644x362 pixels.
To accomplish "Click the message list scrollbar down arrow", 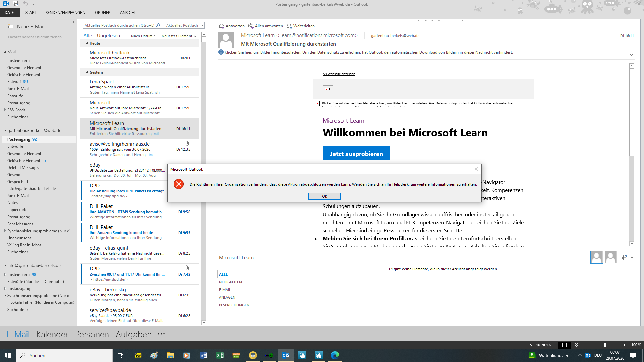I will pos(204,323).
